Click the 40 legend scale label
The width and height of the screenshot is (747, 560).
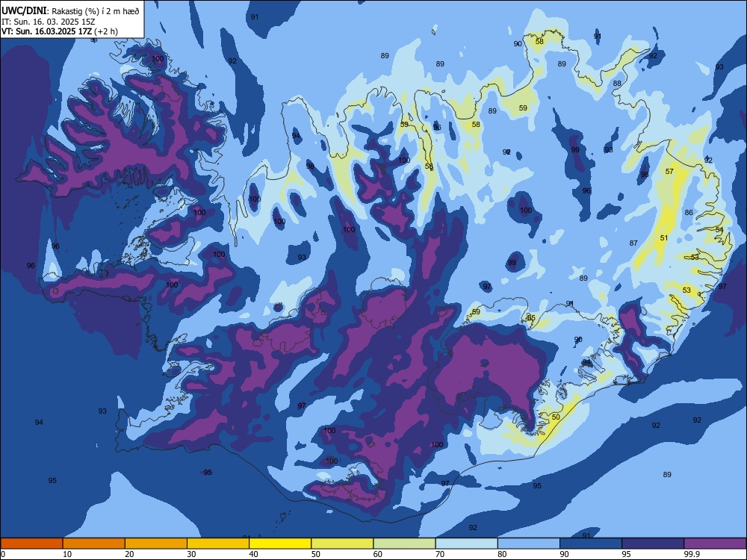(253, 554)
